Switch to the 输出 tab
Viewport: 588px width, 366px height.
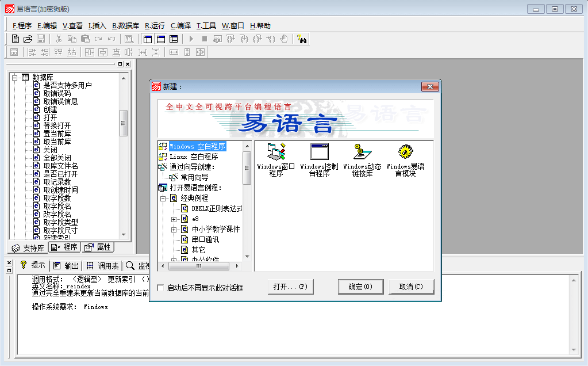[66, 266]
